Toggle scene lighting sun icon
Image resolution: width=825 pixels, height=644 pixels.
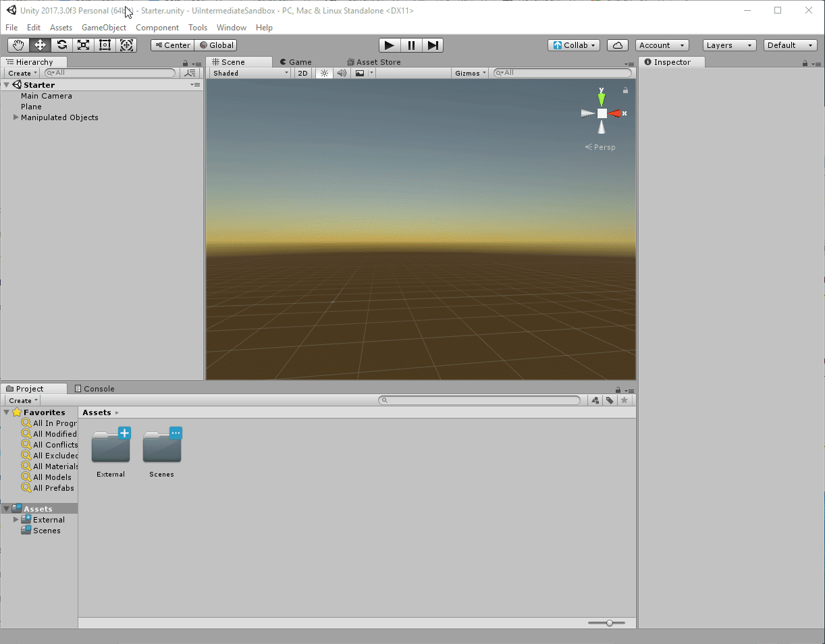pyautogui.click(x=324, y=73)
